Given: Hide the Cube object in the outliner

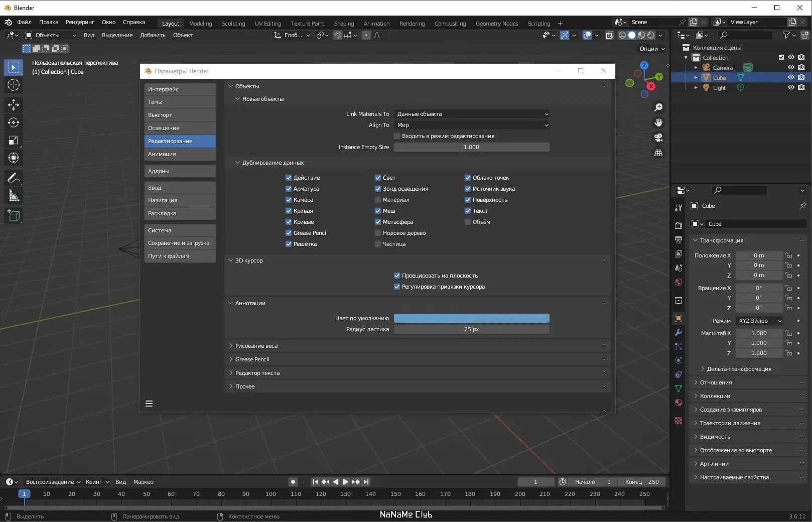Looking at the screenshot, I should coord(791,77).
